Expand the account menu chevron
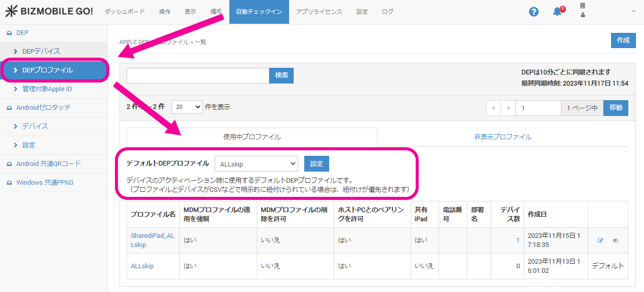 [x=633, y=11]
